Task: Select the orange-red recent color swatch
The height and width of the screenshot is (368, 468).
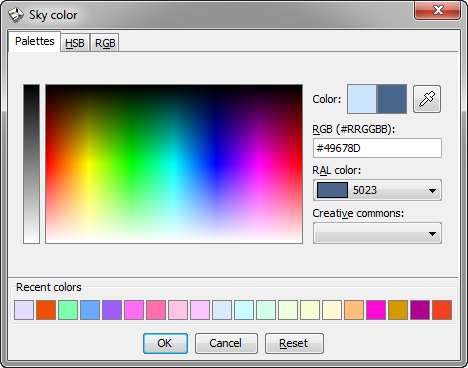Action: click(x=46, y=310)
